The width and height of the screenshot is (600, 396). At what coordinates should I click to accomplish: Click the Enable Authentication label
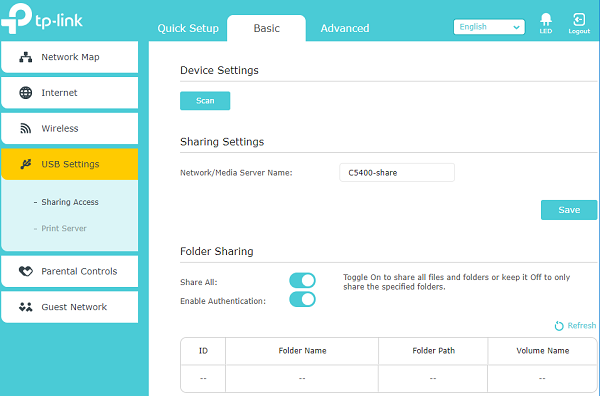click(223, 301)
